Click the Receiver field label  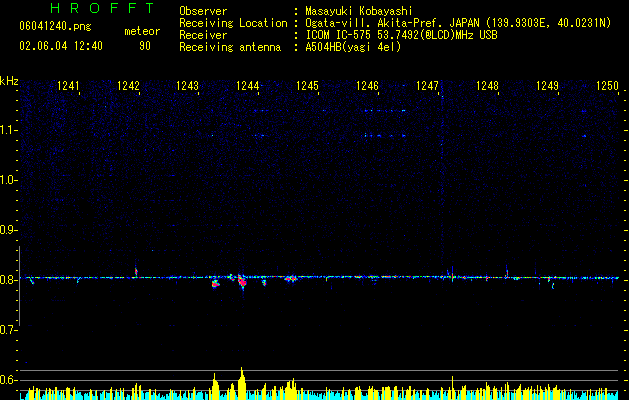point(203,35)
